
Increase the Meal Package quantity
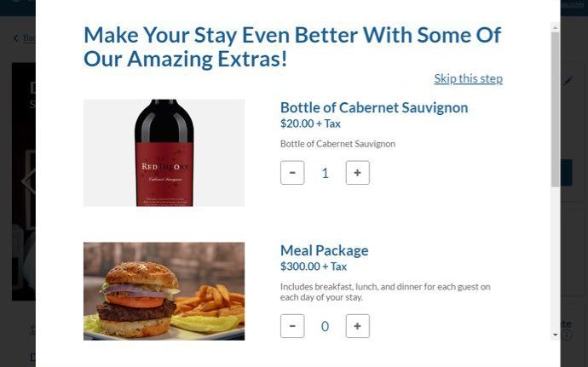pos(357,326)
